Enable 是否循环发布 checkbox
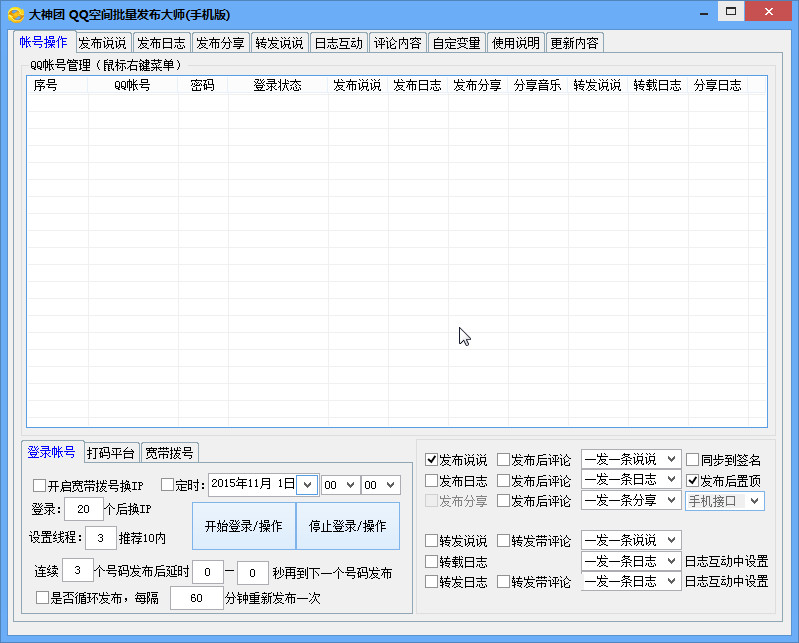The height and width of the screenshot is (643, 799). (42, 598)
